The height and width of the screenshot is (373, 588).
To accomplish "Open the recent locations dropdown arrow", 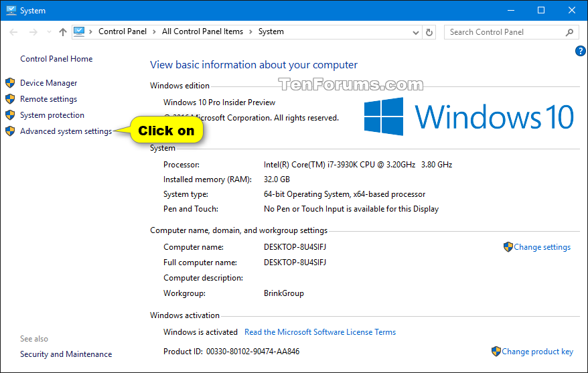I will click(49, 32).
